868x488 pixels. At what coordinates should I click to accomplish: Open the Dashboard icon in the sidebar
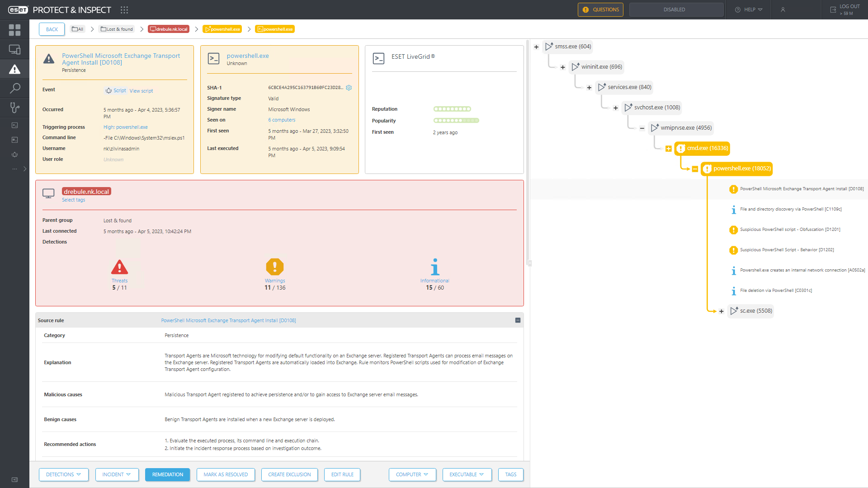coord(14,30)
